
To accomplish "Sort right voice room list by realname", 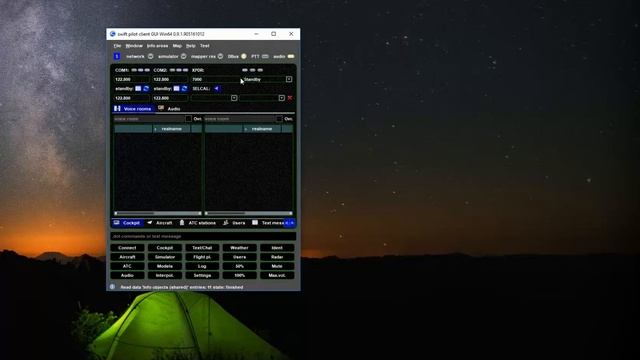I will click(x=262, y=129).
